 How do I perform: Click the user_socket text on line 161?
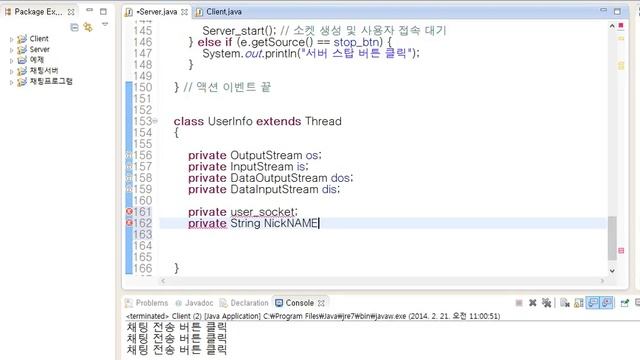click(262, 212)
